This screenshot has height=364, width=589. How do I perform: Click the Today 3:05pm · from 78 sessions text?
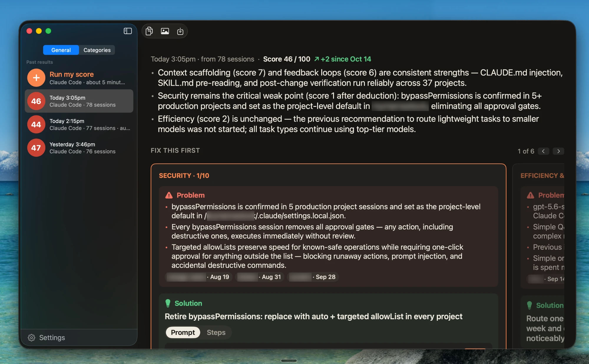202,59
